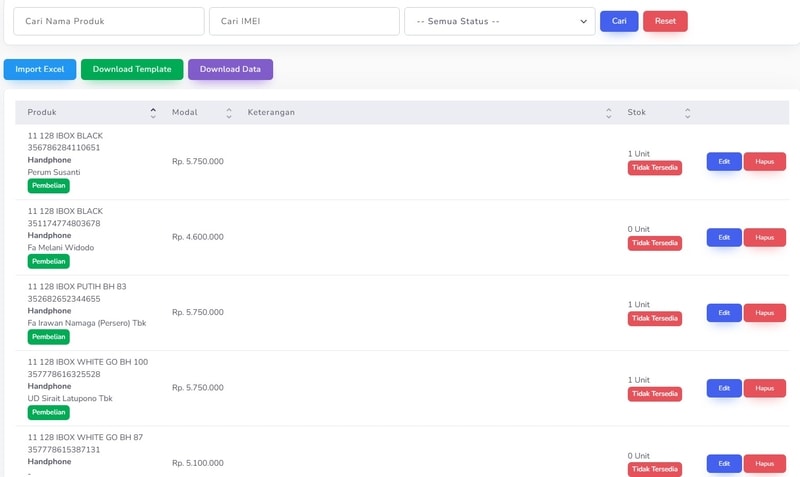Click Hapus for IBOX PUTIH BH 83 row

pos(764,313)
